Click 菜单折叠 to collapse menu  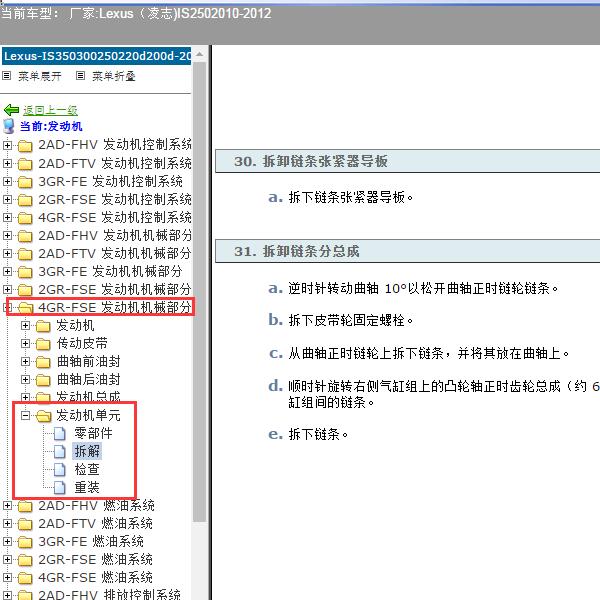(114, 76)
